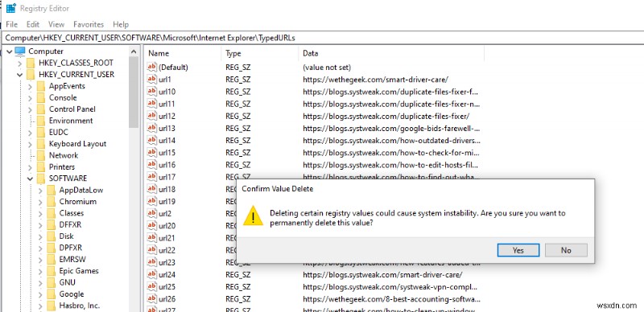Click the wethegeek.com/smart-driver-care data cell
Screen dimensions: 644x312
tap(375, 79)
